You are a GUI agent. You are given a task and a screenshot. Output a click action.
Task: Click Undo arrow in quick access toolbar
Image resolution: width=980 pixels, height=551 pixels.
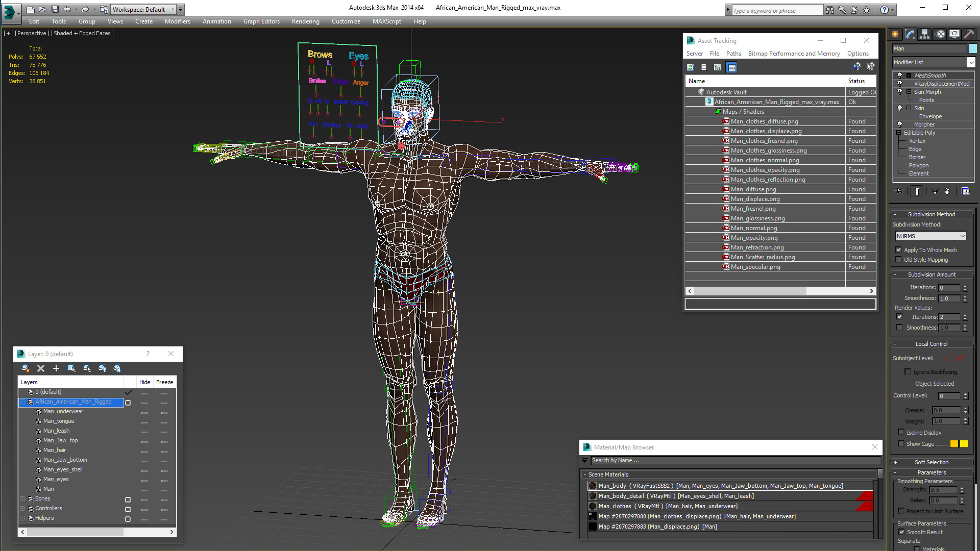click(67, 9)
